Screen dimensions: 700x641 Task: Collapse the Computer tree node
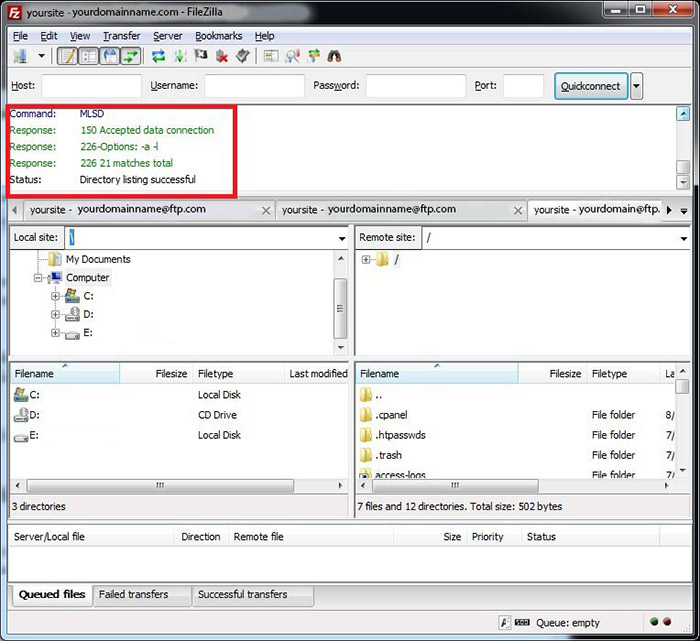[x=38, y=278]
